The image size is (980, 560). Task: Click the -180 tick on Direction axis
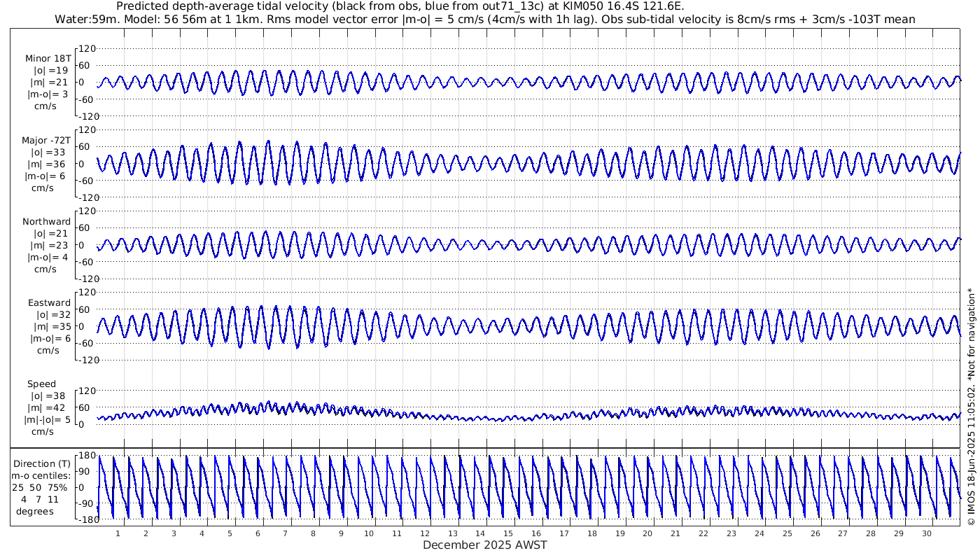click(x=84, y=519)
